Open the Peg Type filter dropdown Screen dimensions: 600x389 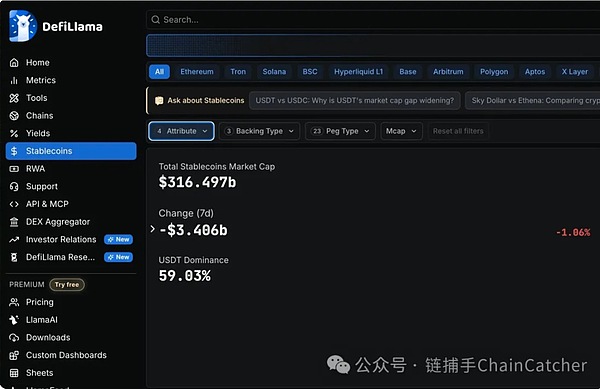[x=340, y=131]
